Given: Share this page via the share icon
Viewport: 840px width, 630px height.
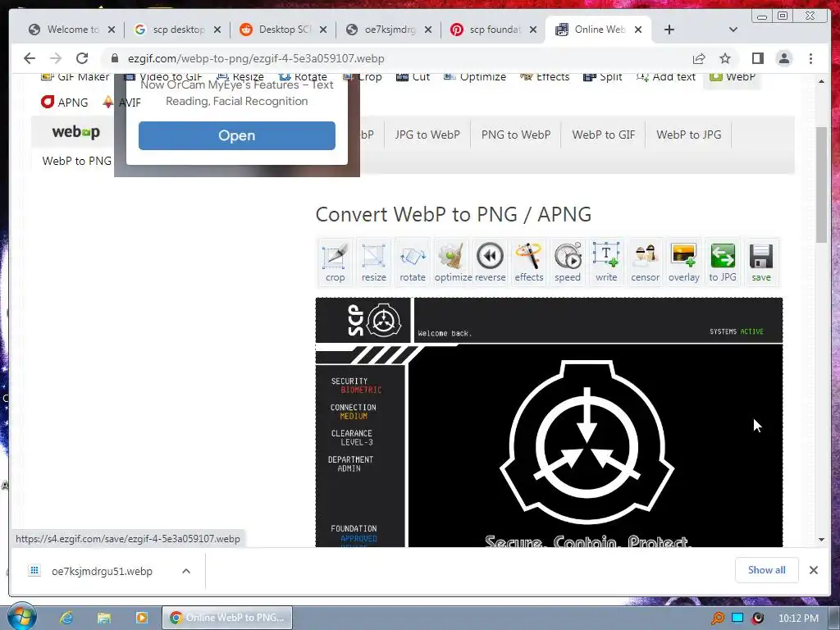Looking at the screenshot, I should [x=699, y=58].
